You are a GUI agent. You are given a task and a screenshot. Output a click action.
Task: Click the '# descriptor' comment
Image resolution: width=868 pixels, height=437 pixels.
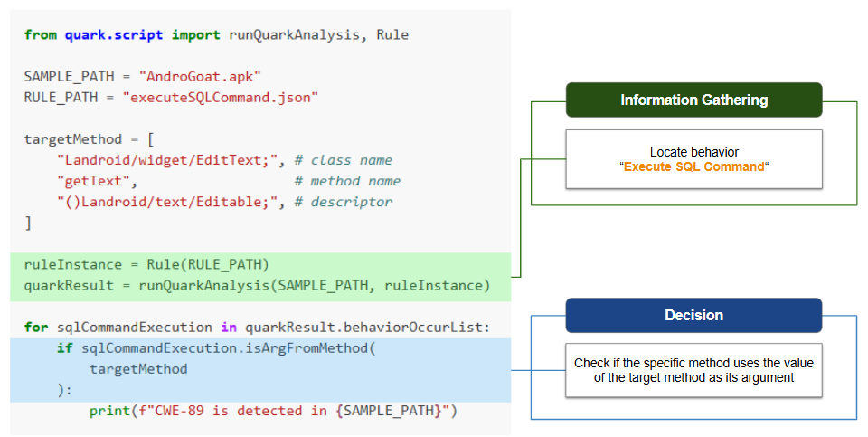pyautogui.click(x=344, y=202)
